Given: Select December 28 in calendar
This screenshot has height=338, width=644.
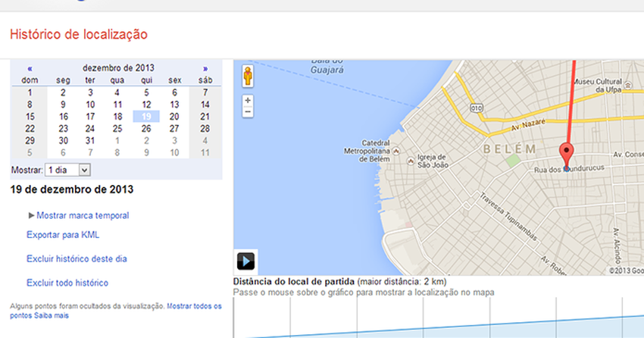Looking at the screenshot, I should [205, 129].
